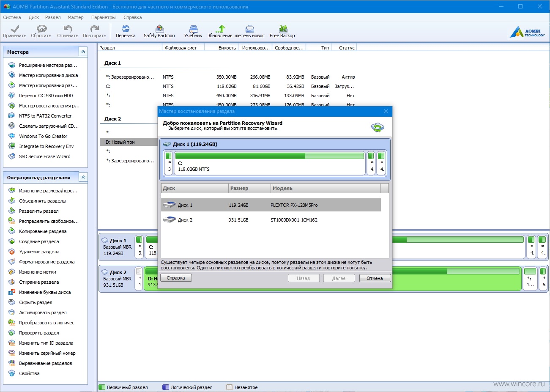Click the Сбросить toolbar icon
Viewport: 550px width, 392px height.
[x=41, y=29]
